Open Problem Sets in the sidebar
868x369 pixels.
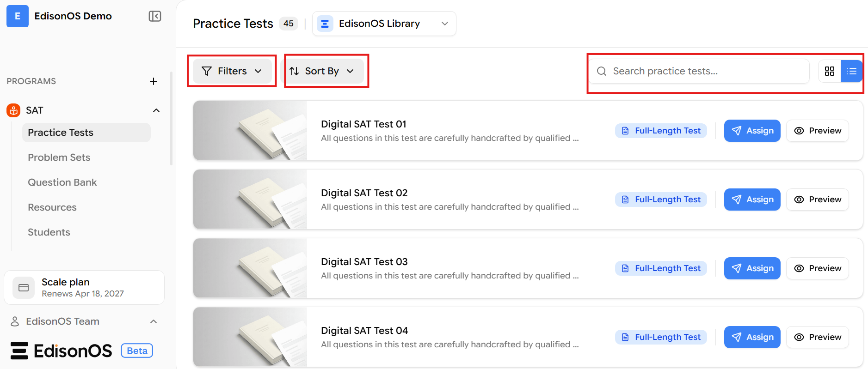[59, 157]
